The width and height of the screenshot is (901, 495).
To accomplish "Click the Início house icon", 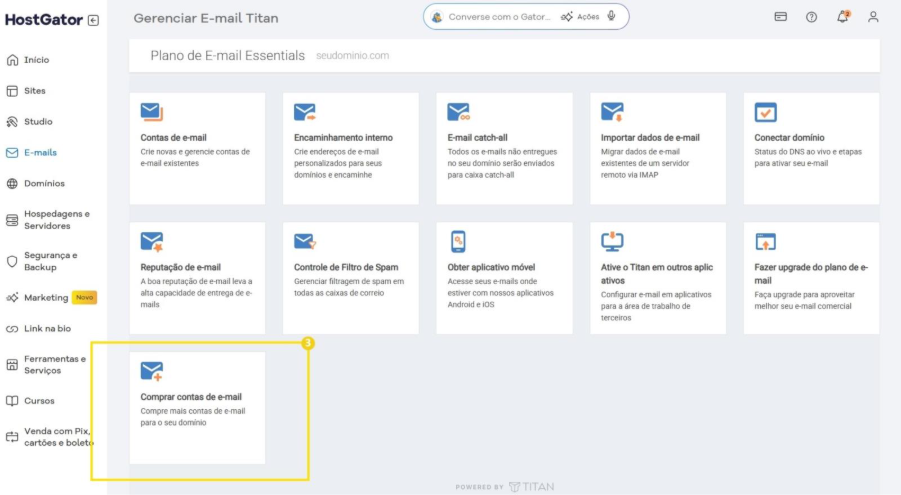I will 12,60.
